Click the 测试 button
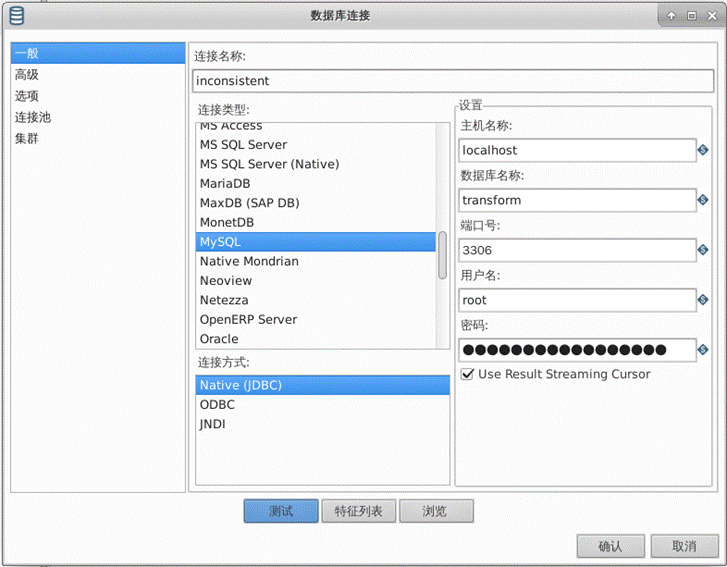The image size is (727, 567). (281, 511)
